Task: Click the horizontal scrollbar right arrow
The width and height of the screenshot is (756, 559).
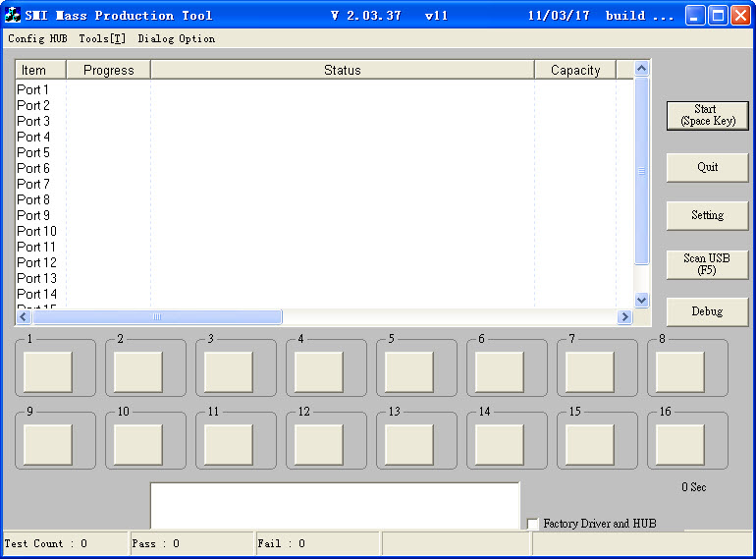Action: 623,317
